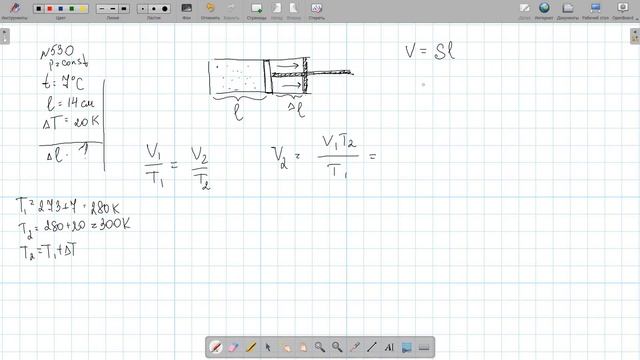640x360 pixels.
Task: Show the virtual keyboard
Action: [x=424, y=347]
